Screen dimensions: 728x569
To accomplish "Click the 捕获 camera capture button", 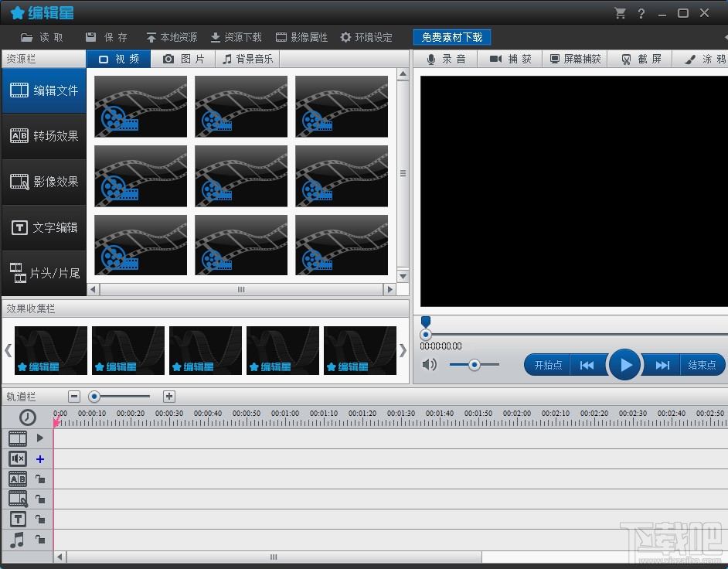I will [510, 59].
